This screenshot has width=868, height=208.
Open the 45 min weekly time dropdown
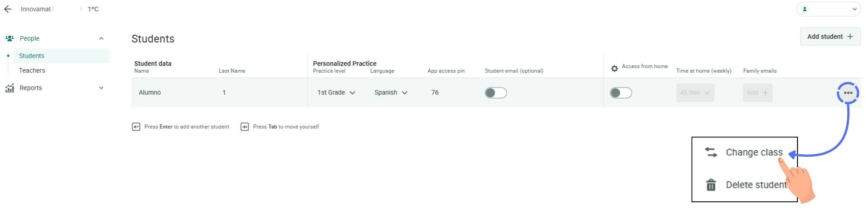695,92
